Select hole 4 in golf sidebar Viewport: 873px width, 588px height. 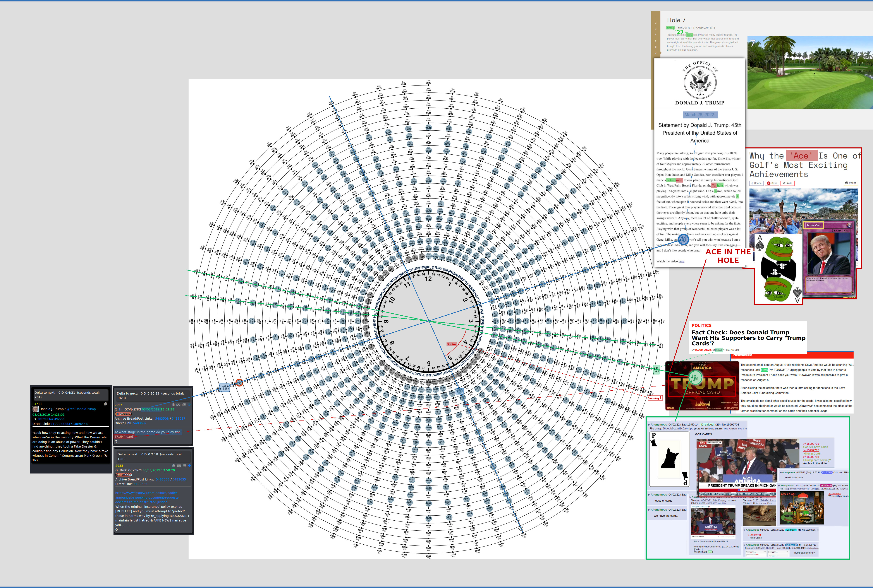[656, 34]
